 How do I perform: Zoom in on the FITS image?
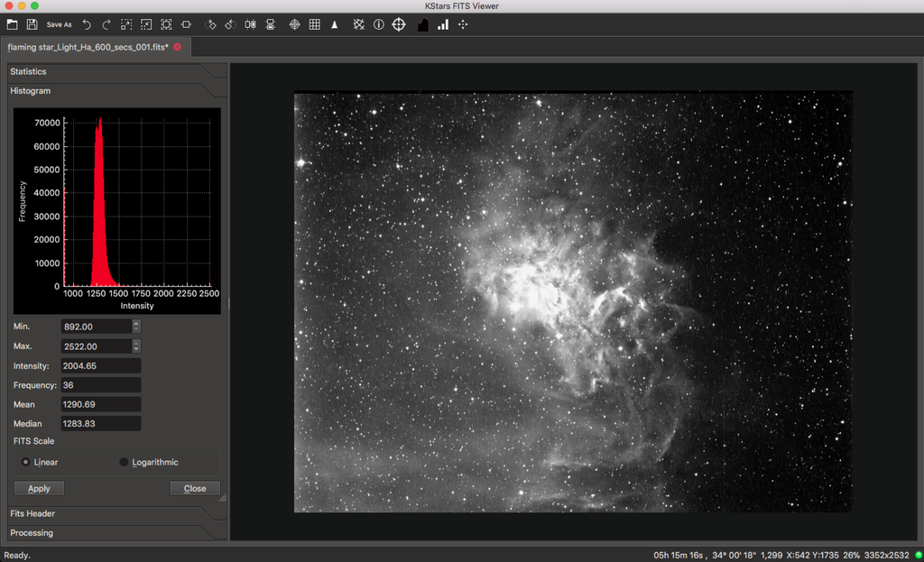(x=126, y=24)
